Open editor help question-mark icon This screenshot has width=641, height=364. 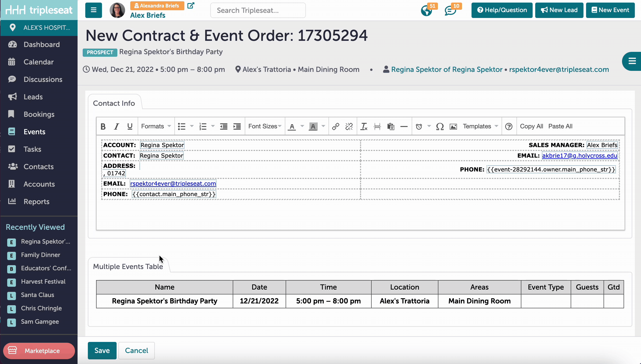pos(509,126)
